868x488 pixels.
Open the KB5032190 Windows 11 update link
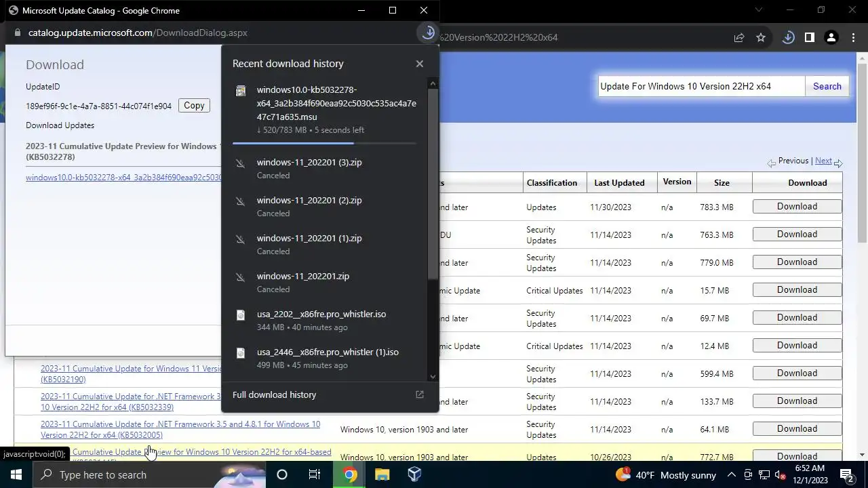coord(131,374)
